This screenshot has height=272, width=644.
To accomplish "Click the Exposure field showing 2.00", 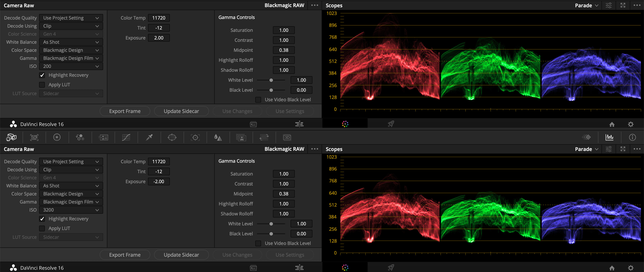I will pos(159,38).
